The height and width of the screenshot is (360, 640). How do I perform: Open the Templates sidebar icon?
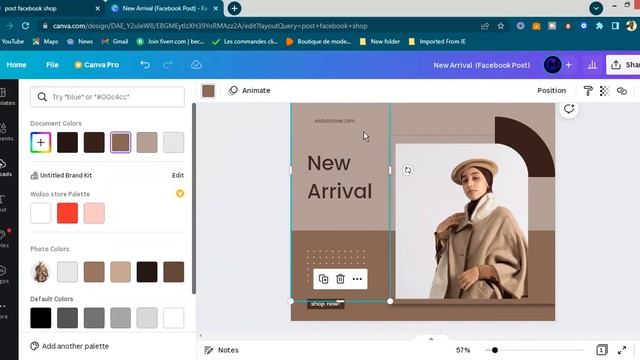pyautogui.click(x=4, y=96)
